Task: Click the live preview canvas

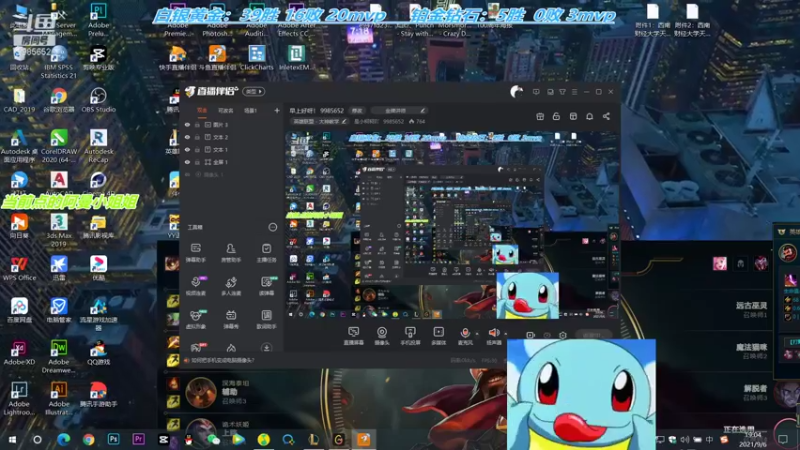Action: (451, 224)
